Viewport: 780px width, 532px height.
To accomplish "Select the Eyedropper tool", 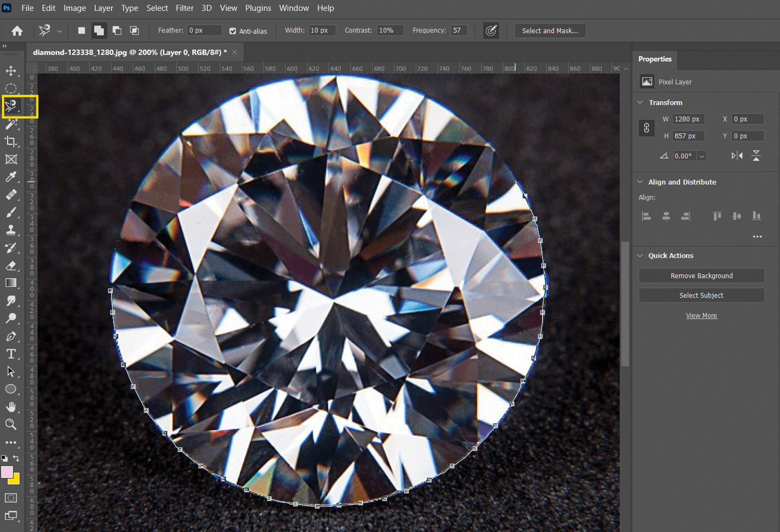I will (x=11, y=176).
